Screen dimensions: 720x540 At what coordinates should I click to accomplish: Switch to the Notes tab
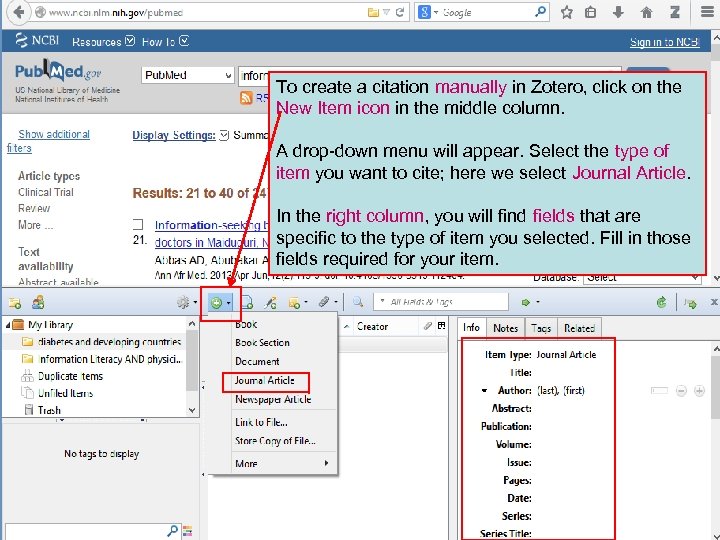505,328
